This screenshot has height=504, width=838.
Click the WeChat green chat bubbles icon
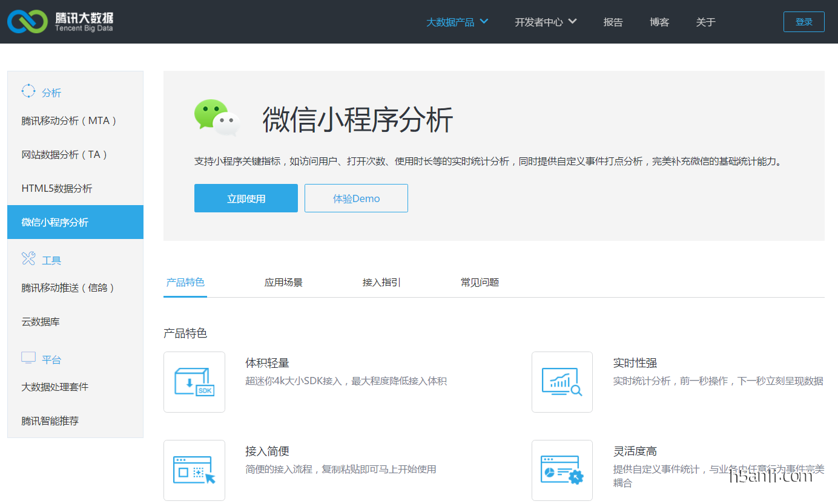(217, 117)
